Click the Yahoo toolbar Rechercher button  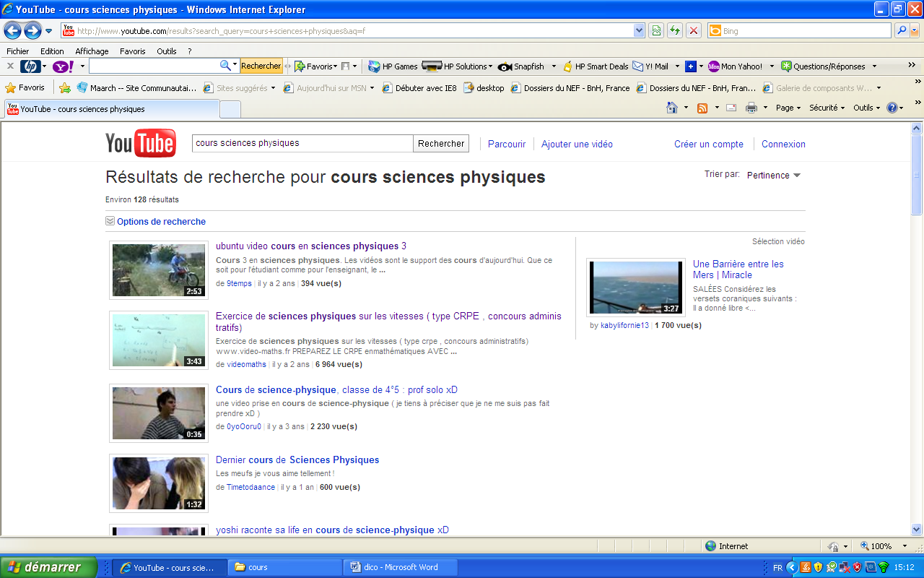coord(261,66)
